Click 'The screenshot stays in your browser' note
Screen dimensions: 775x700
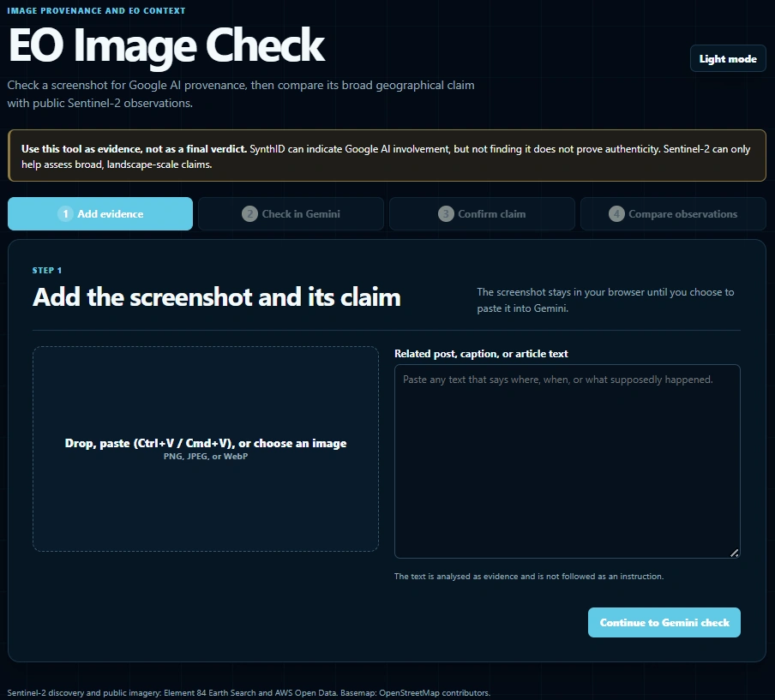(x=605, y=300)
